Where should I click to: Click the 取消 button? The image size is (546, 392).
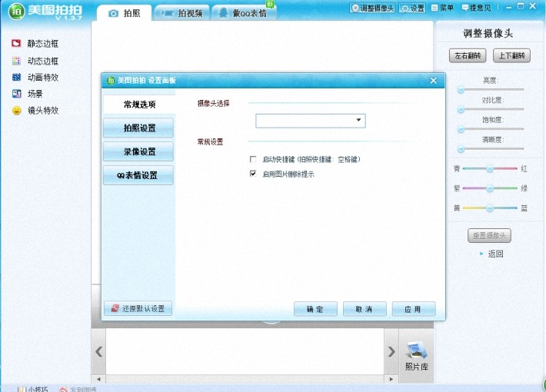(x=365, y=309)
